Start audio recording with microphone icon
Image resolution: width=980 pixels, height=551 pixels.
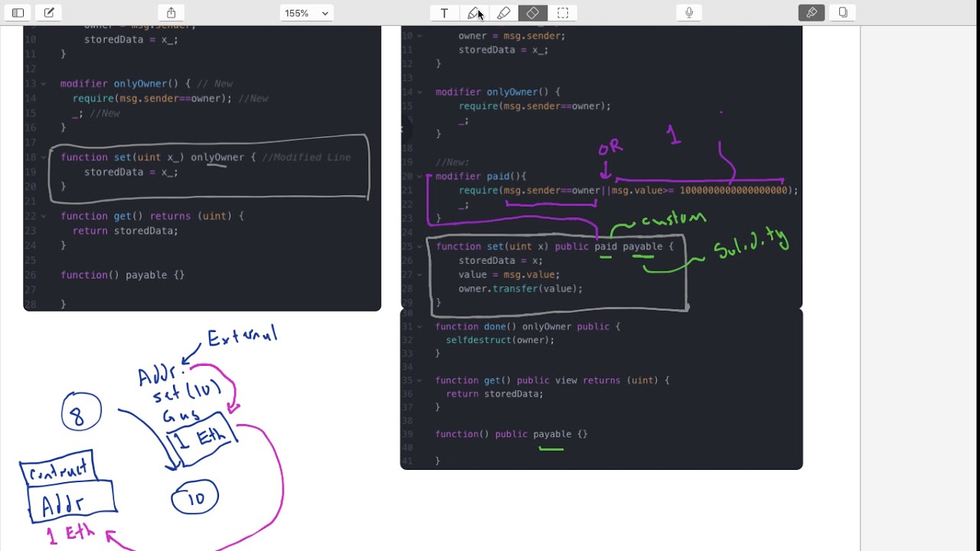(689, 13)
